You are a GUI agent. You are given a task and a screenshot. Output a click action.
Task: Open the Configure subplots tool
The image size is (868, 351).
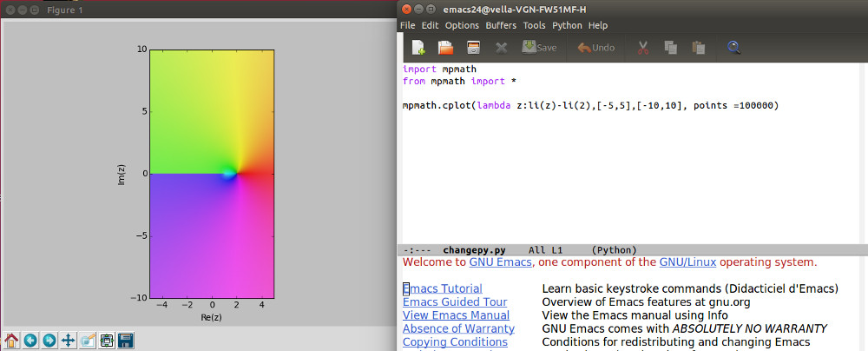point(107,340)
